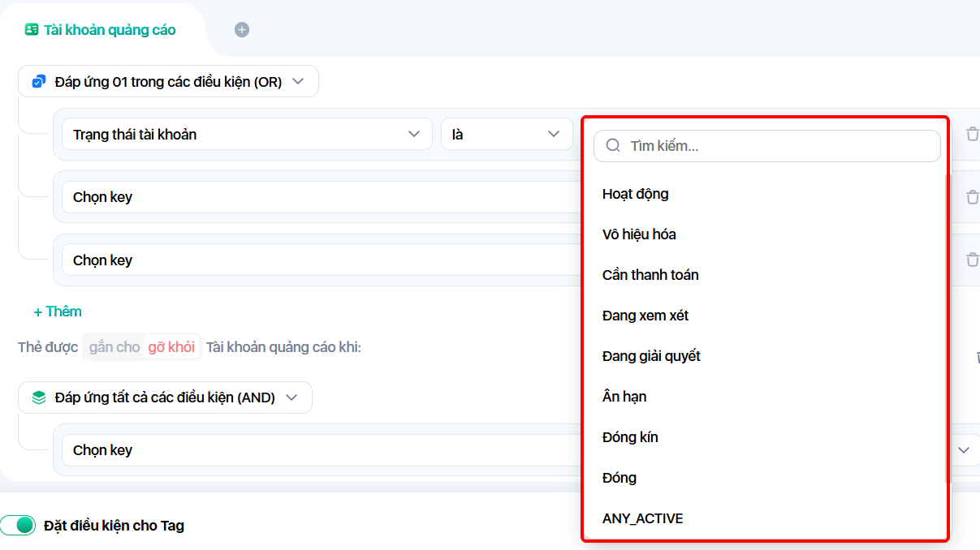The width and height of the screenshot is (980, 550).
Task: Click the magnifier icon in search box
Action: (x=613, y=146)
